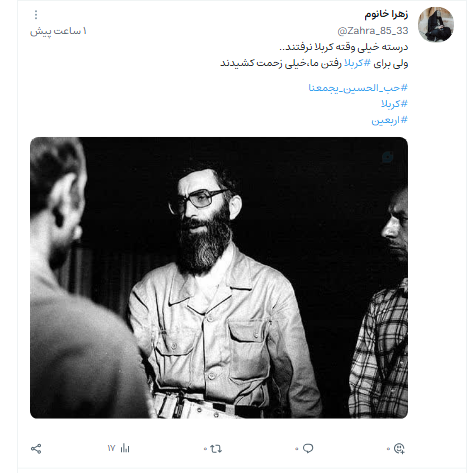Click the repost count beside retweet icon
470x473 pixels.
(205, 449)
